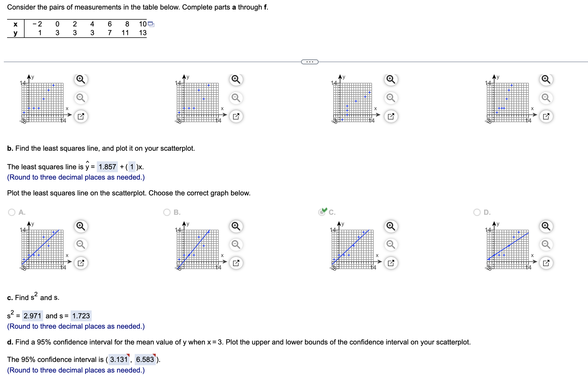588x381 pixels.
Task: Click the 3.131 lower confidence bound field
Action: pyautogui.click(x=119, y=360)
